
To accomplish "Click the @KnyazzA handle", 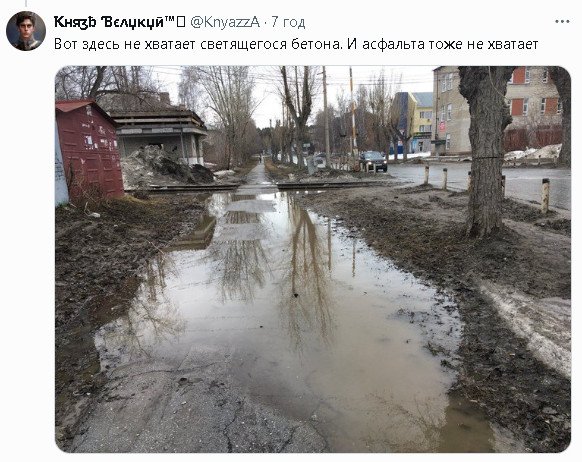I will [x=225, y=22].
